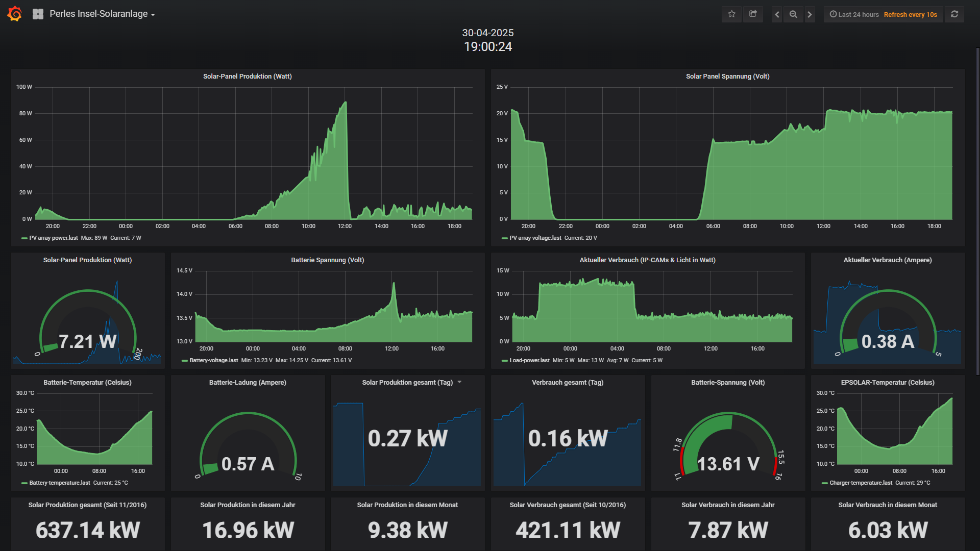The image size is (980, 551).
Task: Shift time range forward arrow
Action: click(x=810, y=14)
